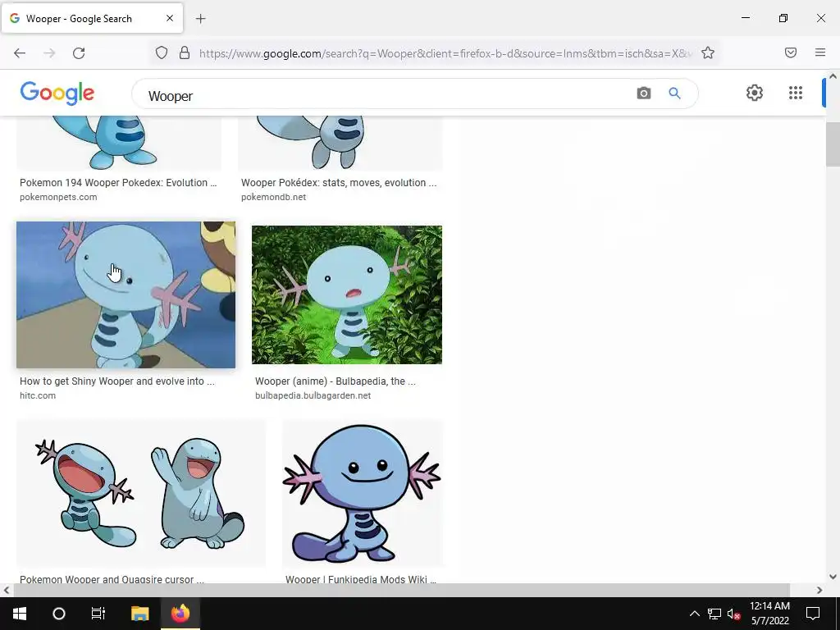Bookmark this page with the star icon

click(708, 52)
